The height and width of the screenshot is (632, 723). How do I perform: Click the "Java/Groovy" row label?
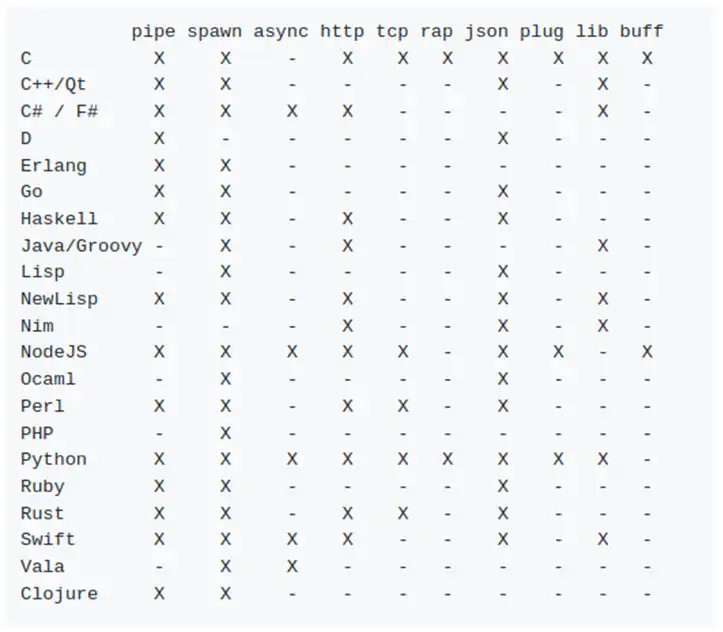click(x=81, y=246)
